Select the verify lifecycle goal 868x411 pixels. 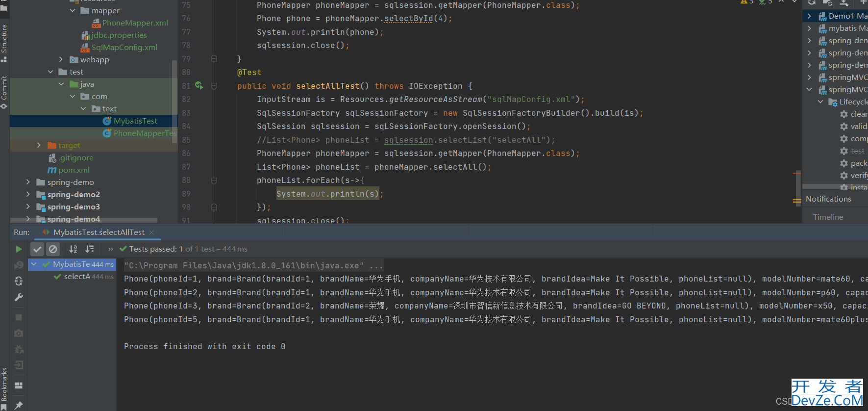(854, 176)
